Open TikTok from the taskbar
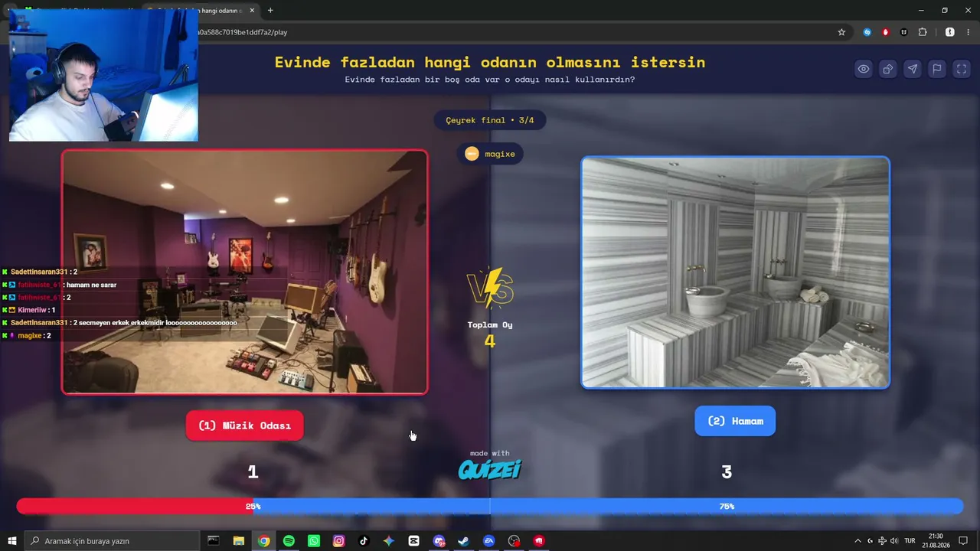The height and width of the screenshot is (551, 980). click(364, 541)
